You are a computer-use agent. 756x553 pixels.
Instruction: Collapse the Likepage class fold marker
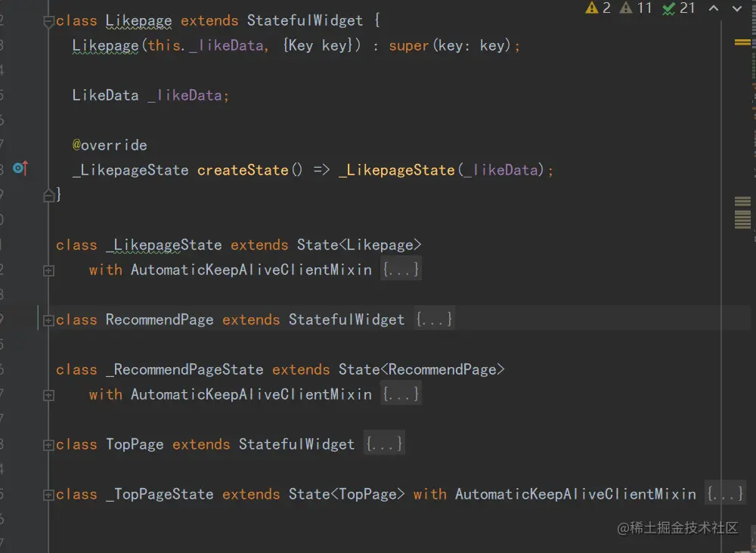tap(48, 22)
